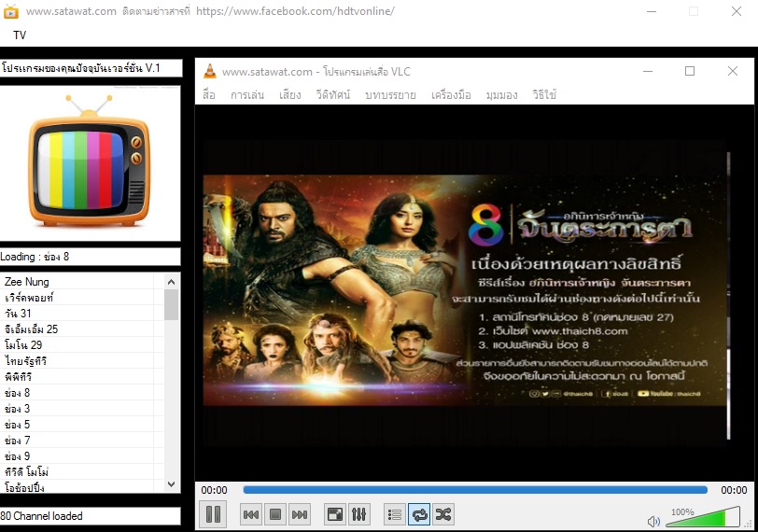The height and width of the screenshot is (532, 758).
Task: Skip to next media in VLC
Action: (x=300, y=514)
